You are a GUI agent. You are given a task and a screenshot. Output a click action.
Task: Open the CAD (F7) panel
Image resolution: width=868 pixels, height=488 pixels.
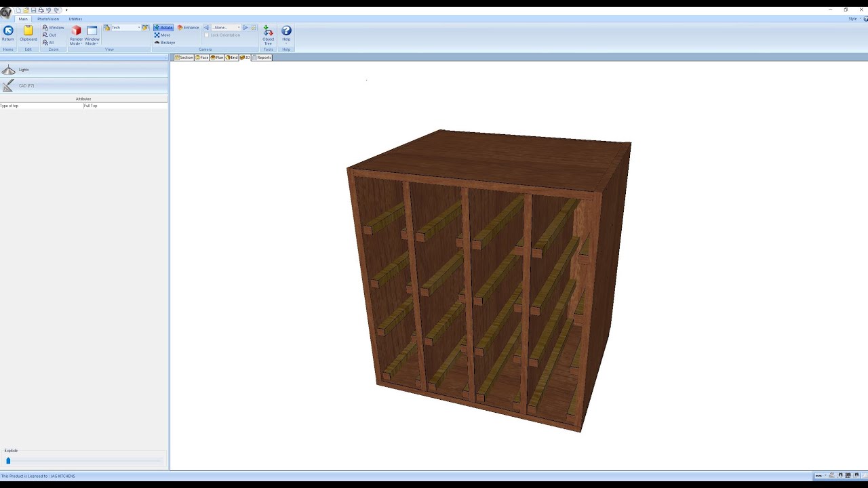(x=84, y=86)
